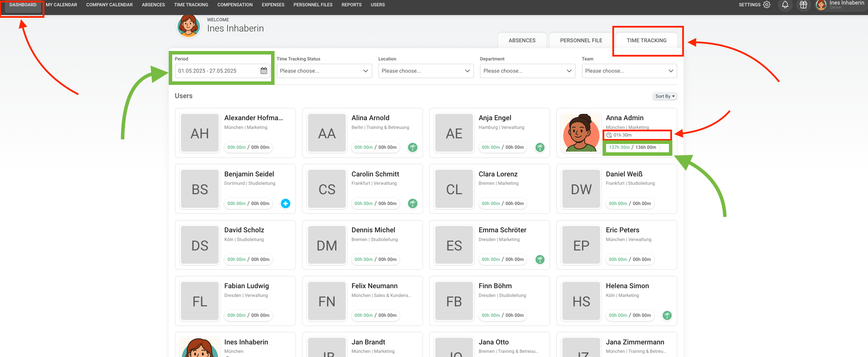Click Daniel Weiß 00h 00m hours badge

click(x=630, y=203)
